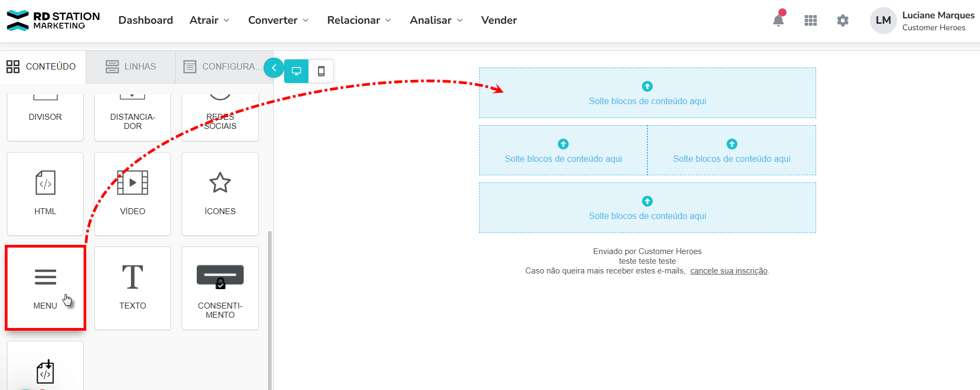Viewport: 980px width, 390px height.
Task: Expand the Relacionar menu
Action: (359, 20)
